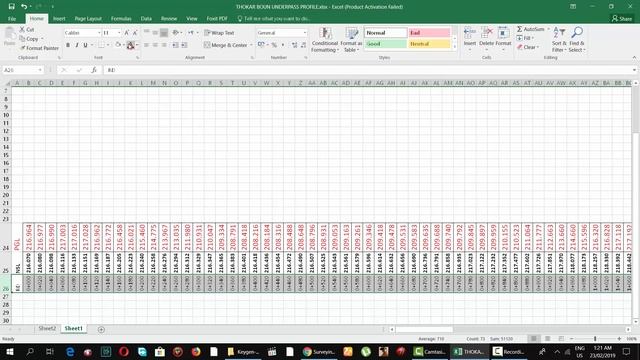The height and width of the screenshot is (360, 640).
Task: Align text to the left
Action: coord(146,45)
